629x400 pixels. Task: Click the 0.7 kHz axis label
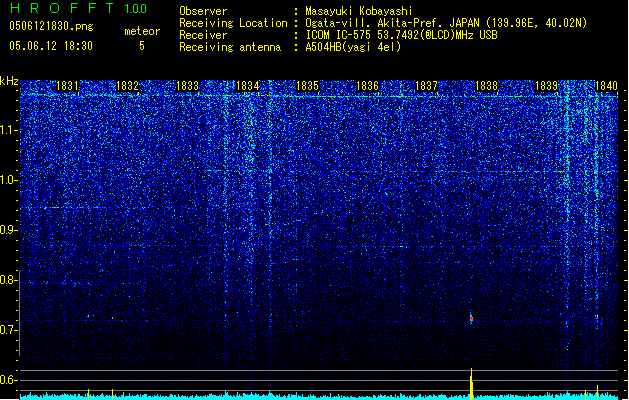pos(8,330)
